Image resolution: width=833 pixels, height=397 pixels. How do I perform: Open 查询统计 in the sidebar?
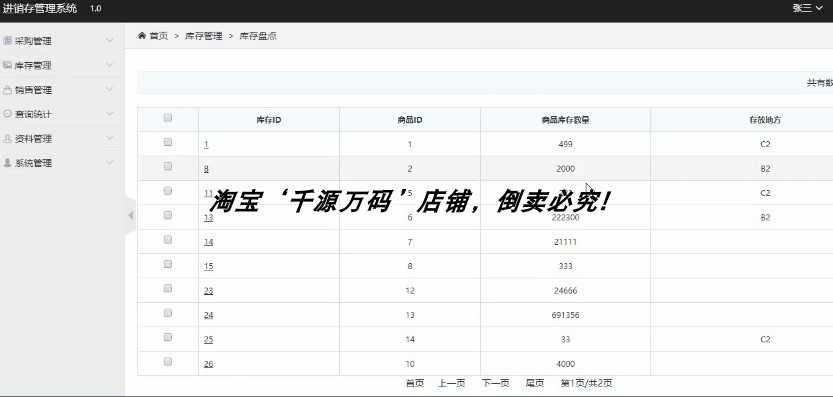[x=33, y=114]
